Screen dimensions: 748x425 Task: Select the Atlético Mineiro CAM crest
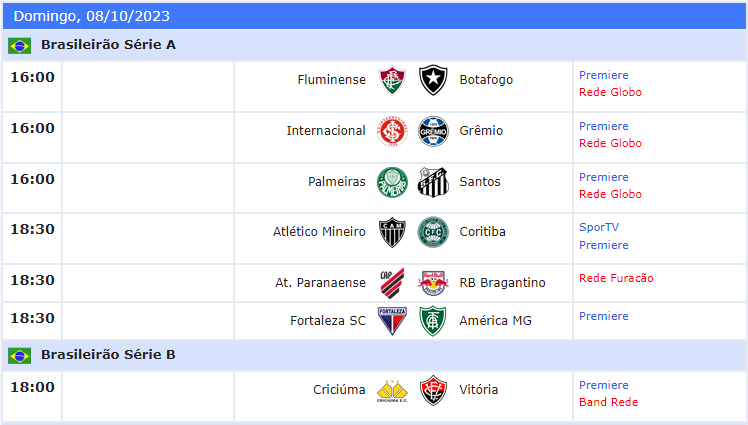392,232
